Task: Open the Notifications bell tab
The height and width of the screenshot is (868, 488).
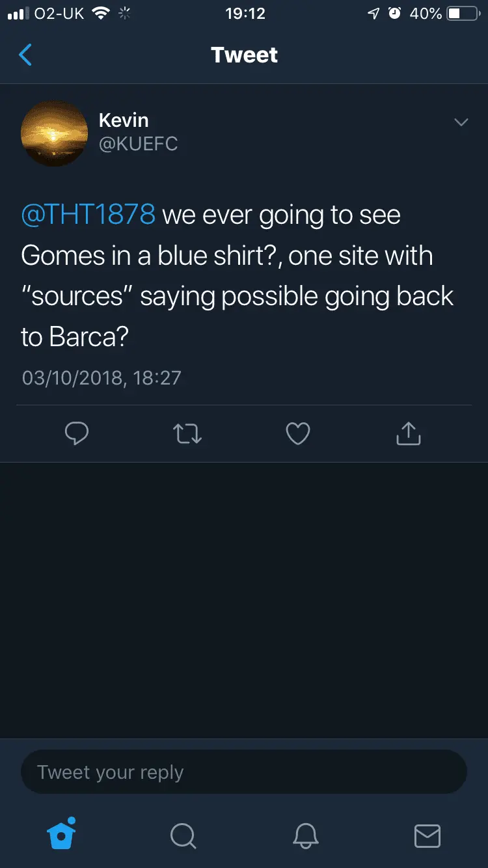Action: point(305,835)
